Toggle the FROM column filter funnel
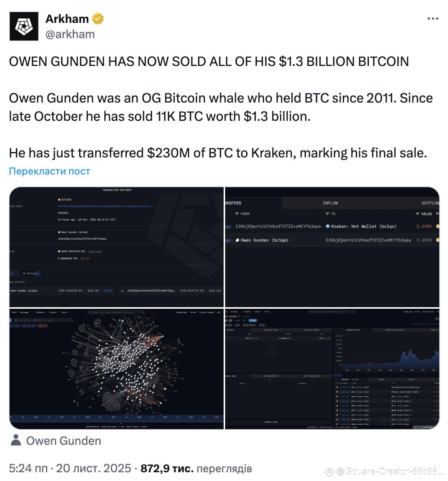 (x=237, y=213)
